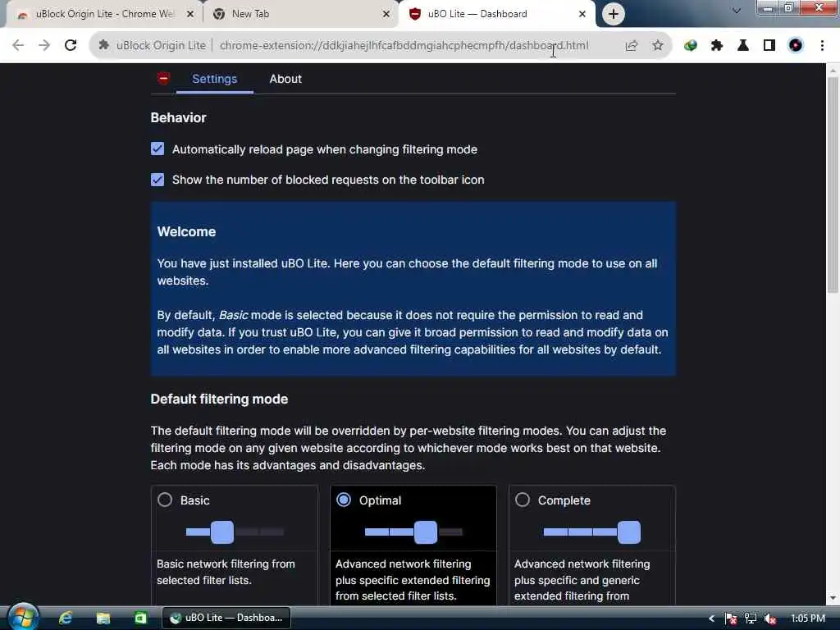The height and width of the screenshot is (630, 840).
Task: Open the Windows Start button
Action: coord(22,617)
